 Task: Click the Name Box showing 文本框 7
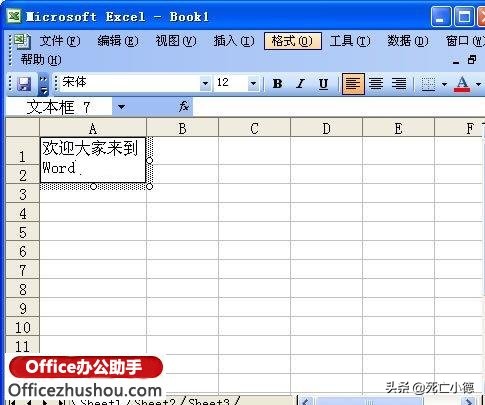[59, 107]
